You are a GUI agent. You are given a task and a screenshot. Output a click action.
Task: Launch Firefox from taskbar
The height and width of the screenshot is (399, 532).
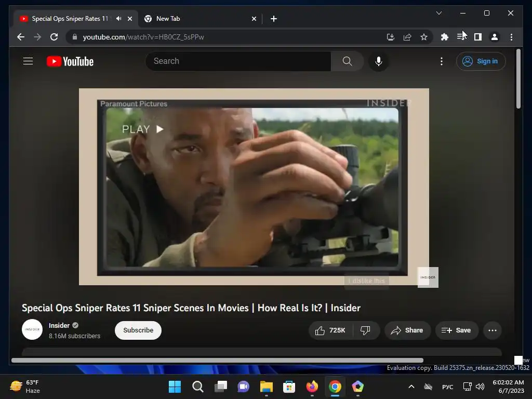click(x=312, y=387)
